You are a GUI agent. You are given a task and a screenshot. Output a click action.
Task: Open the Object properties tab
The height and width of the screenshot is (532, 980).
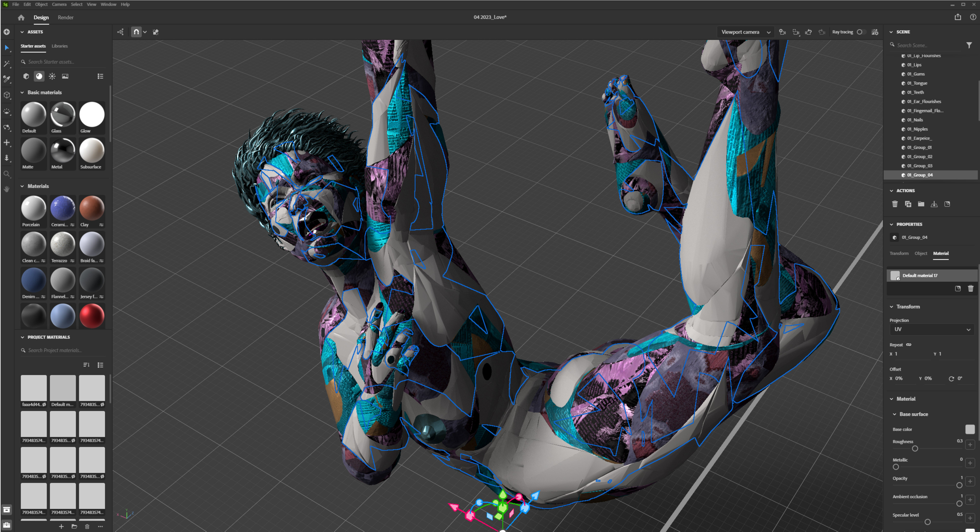click(x=921, y=253)
